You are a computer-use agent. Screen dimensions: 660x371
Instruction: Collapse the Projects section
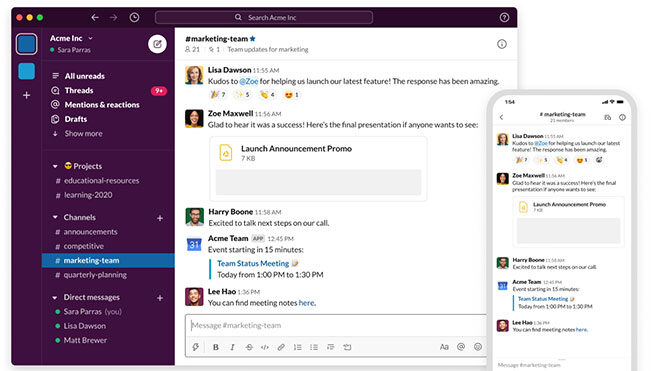pos(55,166)
